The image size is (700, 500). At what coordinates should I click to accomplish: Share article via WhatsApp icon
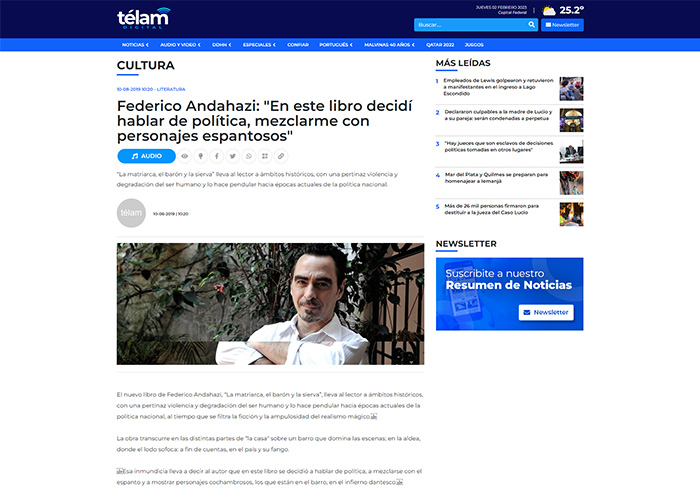pos(249,156)
